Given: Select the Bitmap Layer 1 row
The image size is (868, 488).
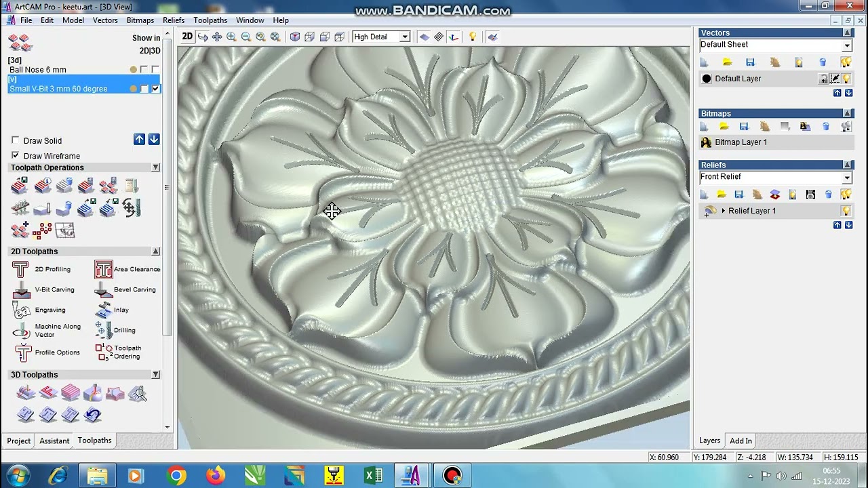Looking at the screenshot, I should point(776,142).
